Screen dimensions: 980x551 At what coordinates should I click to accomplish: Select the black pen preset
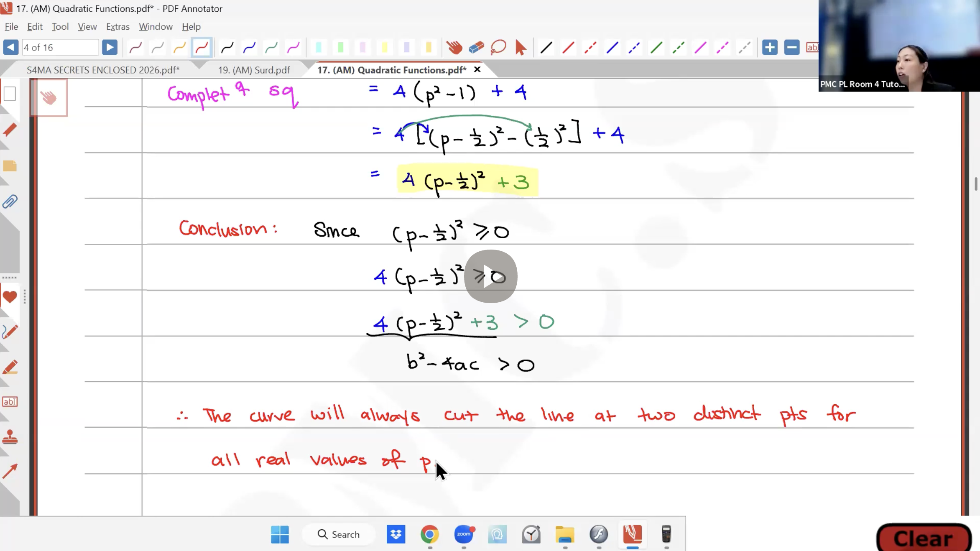click(227, 48)
